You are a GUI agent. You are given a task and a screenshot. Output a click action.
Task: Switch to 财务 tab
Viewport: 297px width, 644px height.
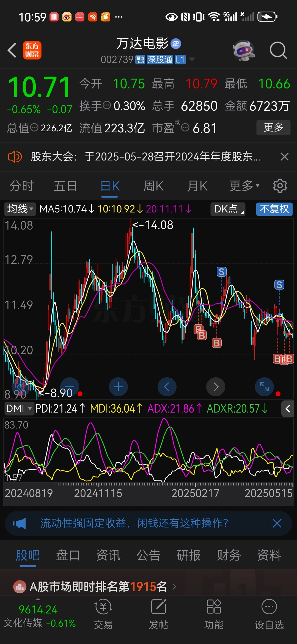coord(229,555)
